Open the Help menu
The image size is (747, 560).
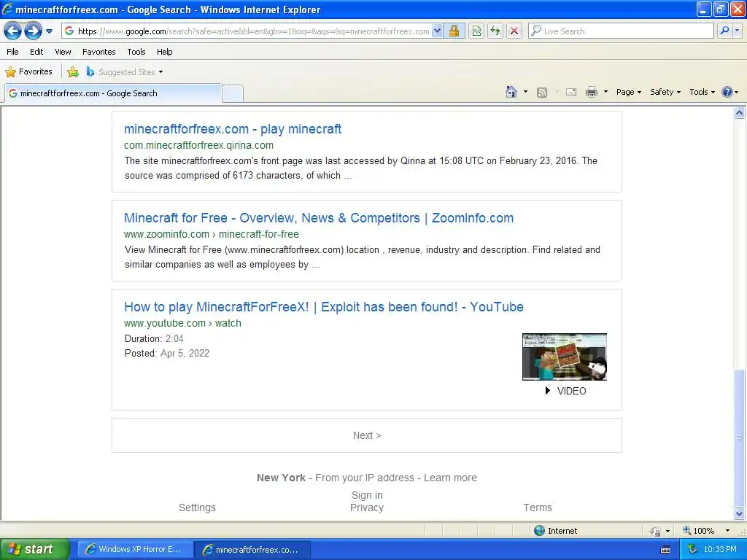(164, 52)
